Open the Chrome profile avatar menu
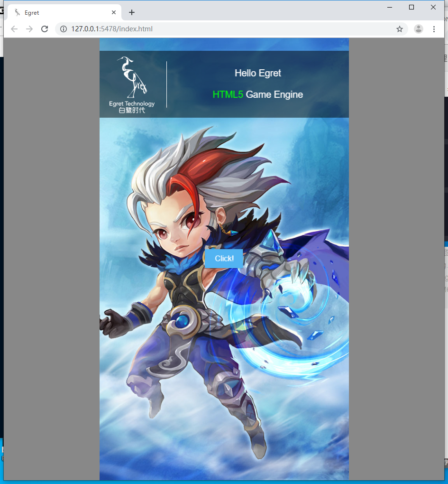This screenshot has height=484, width=448. click(x=419, y=29)
